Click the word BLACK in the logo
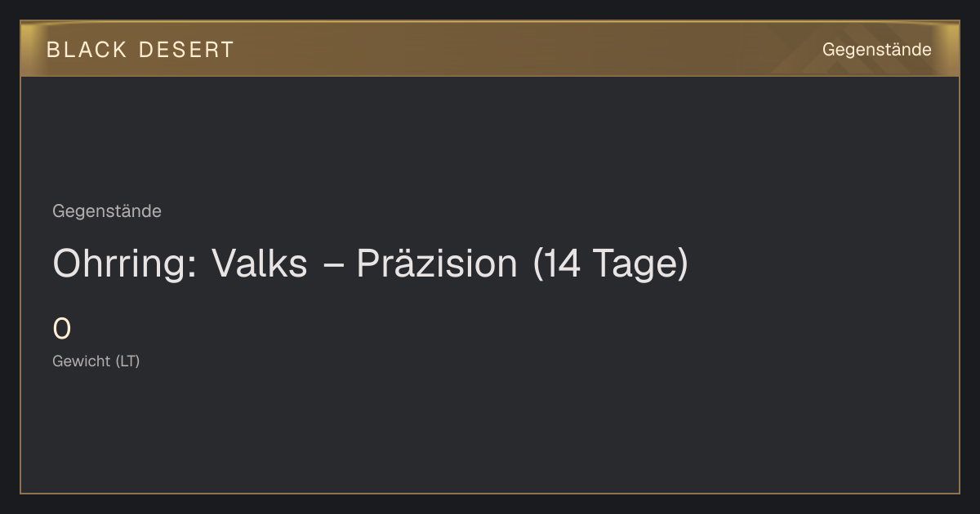This screenshot has height=514, width=980. coord(87,50)
